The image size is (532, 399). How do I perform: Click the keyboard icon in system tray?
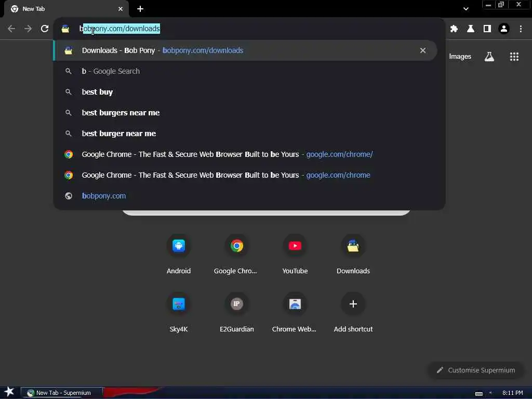pos(479,393)
